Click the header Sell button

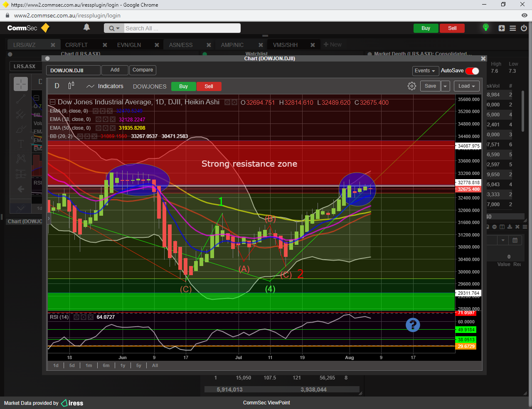452,28
